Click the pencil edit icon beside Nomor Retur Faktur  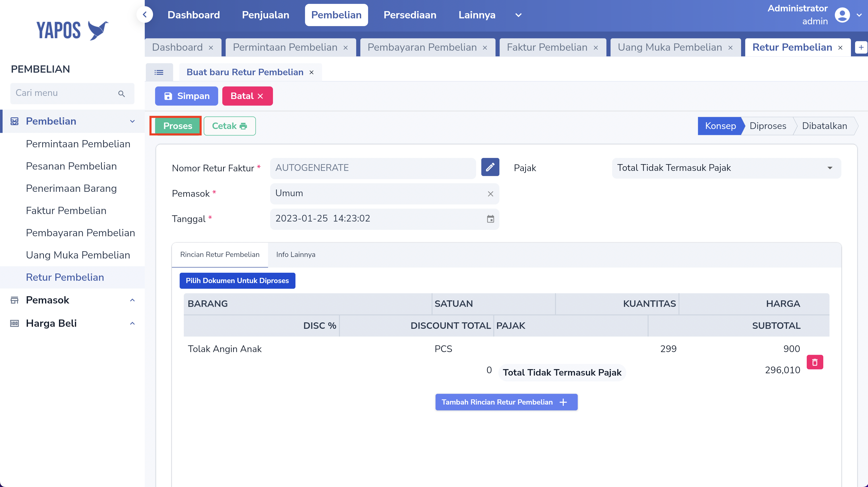490,167
